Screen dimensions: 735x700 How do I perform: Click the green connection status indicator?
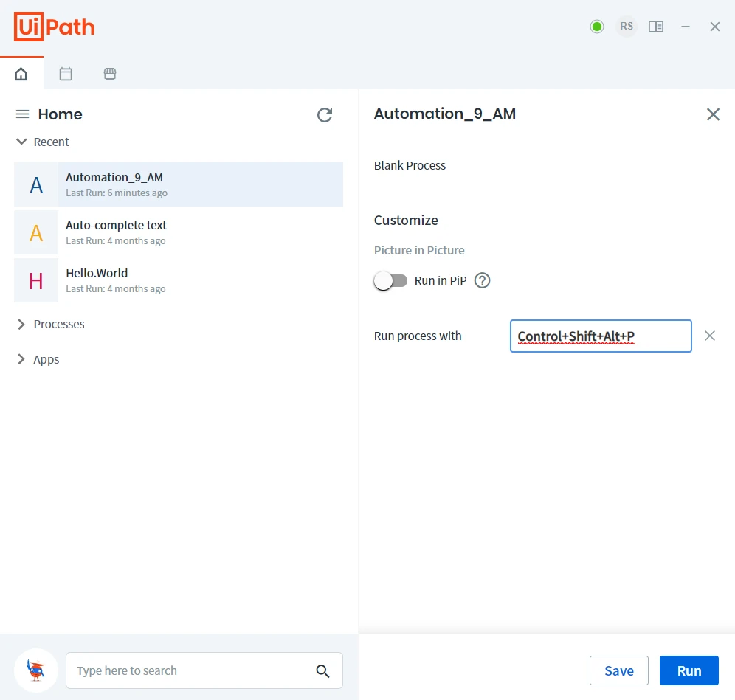tap(597, 27)
